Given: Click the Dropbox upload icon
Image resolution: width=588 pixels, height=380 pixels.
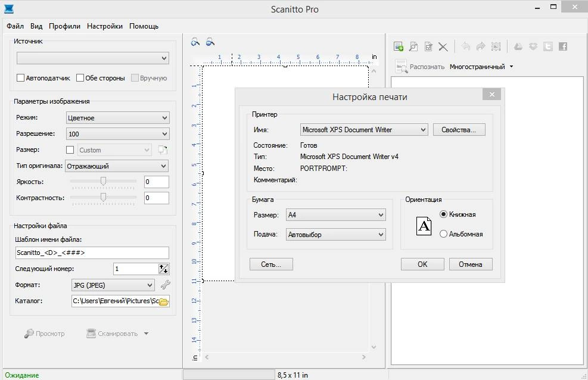Looking at the screenshot, I should (533, 46).
